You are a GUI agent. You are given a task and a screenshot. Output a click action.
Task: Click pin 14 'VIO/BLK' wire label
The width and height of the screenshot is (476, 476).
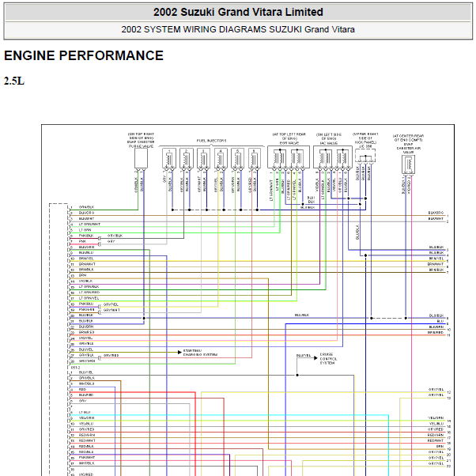pyautogui.click(x=86, y=281)
